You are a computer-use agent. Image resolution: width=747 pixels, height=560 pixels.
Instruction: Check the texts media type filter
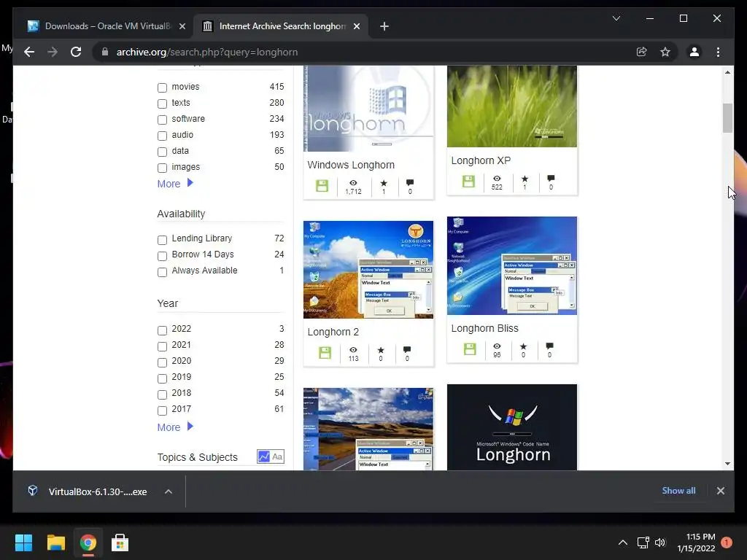click(x=162, y=104)
